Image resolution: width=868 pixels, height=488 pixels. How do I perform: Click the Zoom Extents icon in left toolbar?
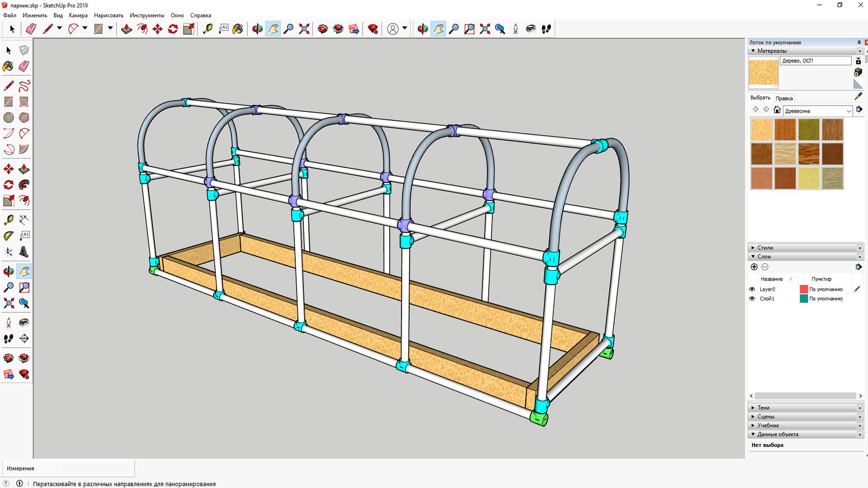click(9, 303)
